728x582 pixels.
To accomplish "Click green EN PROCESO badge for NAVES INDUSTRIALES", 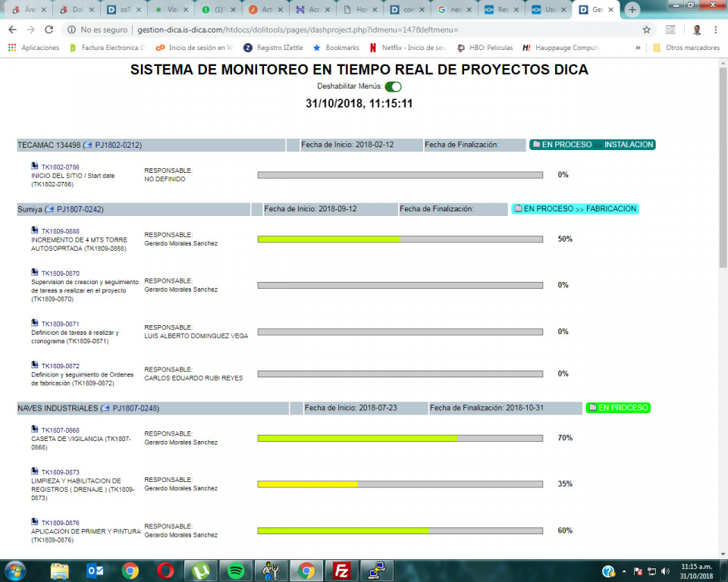I will point(618,408).
